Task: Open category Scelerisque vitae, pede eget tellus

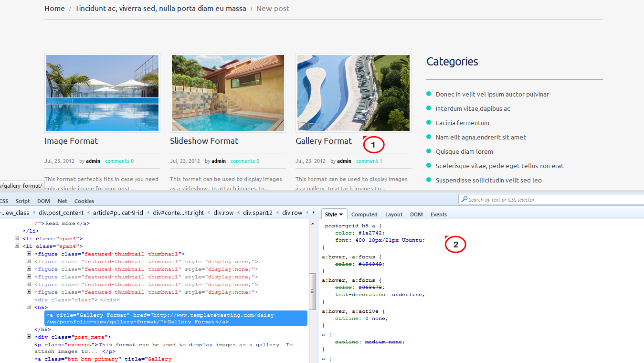Action: click(x=500, y=166)
